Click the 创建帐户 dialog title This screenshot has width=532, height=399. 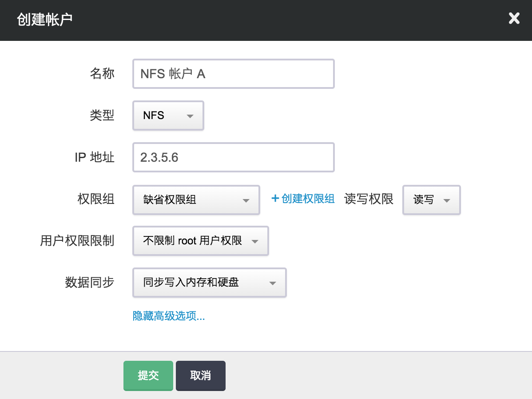[x=44, y=20]
